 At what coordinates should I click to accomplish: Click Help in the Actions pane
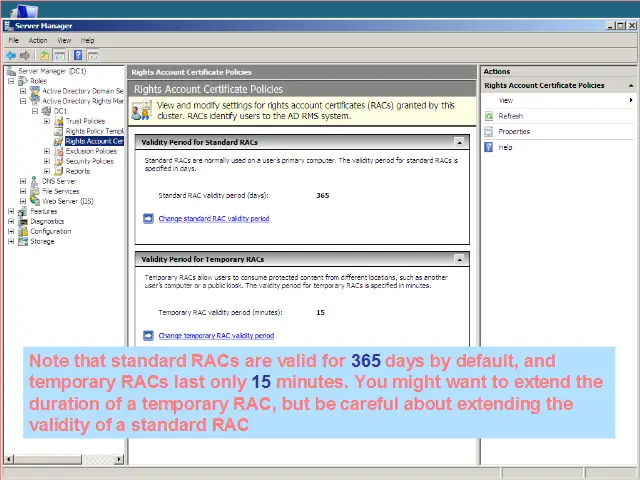[x=505, y=147]
